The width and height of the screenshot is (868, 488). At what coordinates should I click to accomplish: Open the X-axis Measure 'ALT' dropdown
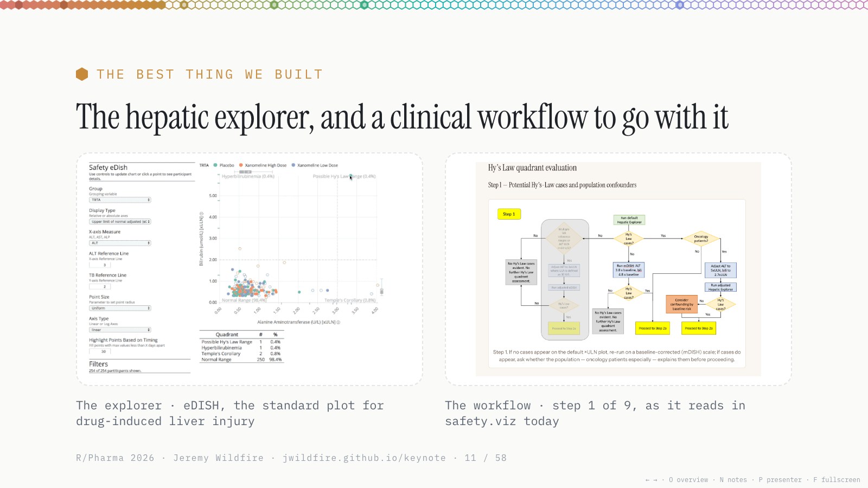120,243
